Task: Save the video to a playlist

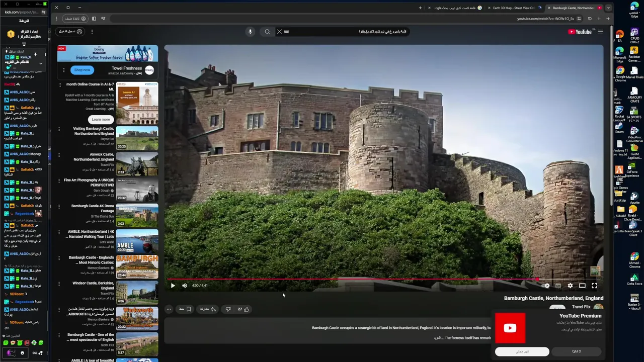Action: pos(185,309)
